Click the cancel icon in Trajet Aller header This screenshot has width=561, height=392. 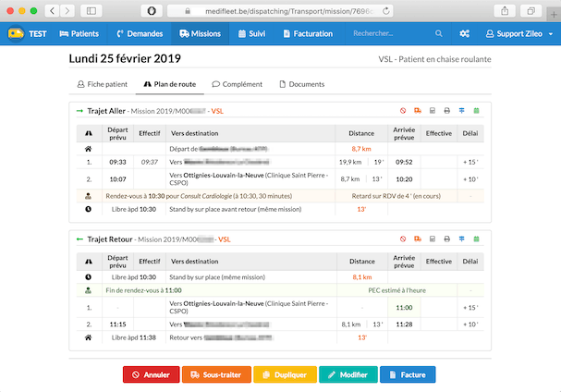point(403,112)
